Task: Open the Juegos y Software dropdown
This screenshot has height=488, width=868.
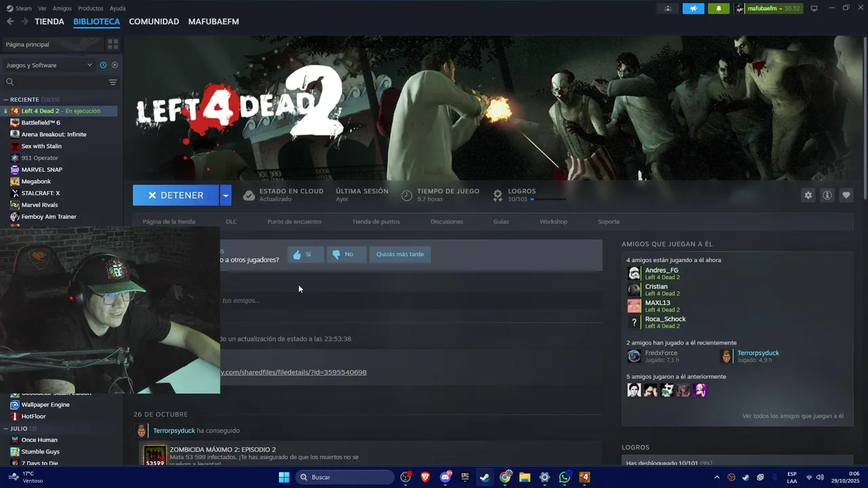Action: pos(49,65)
